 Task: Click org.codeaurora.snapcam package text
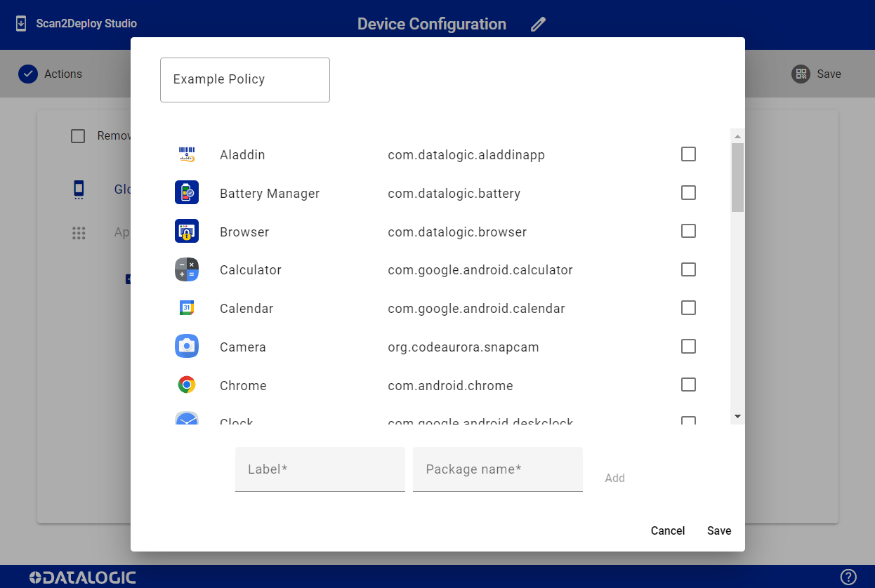click(463, 347)
